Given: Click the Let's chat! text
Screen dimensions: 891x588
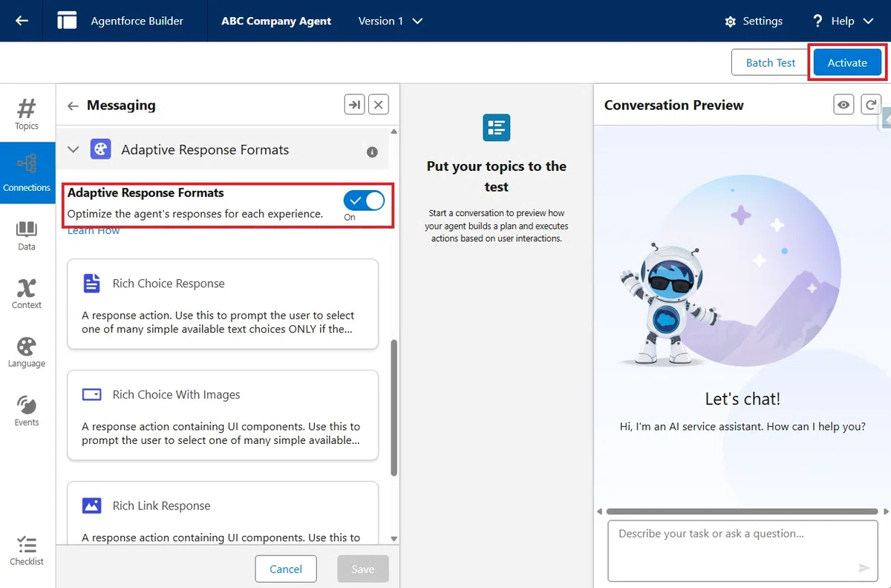Looking at the screenshot, I should click(742, 399).
